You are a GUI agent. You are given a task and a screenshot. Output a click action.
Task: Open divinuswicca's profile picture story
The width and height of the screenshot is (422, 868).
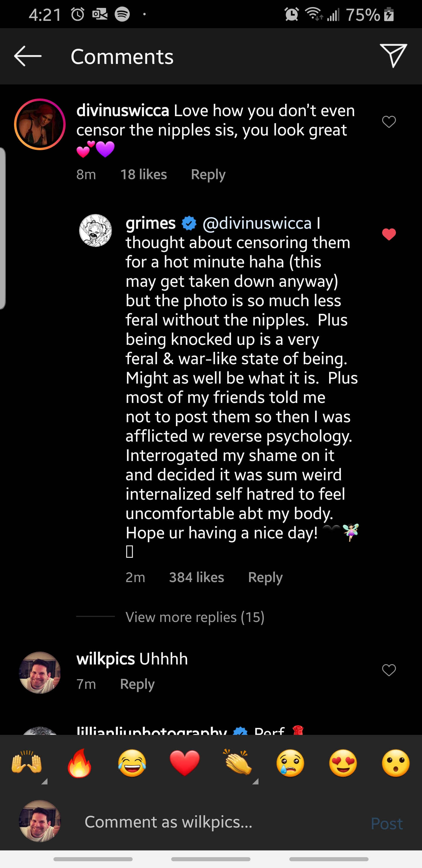point(40,124)
